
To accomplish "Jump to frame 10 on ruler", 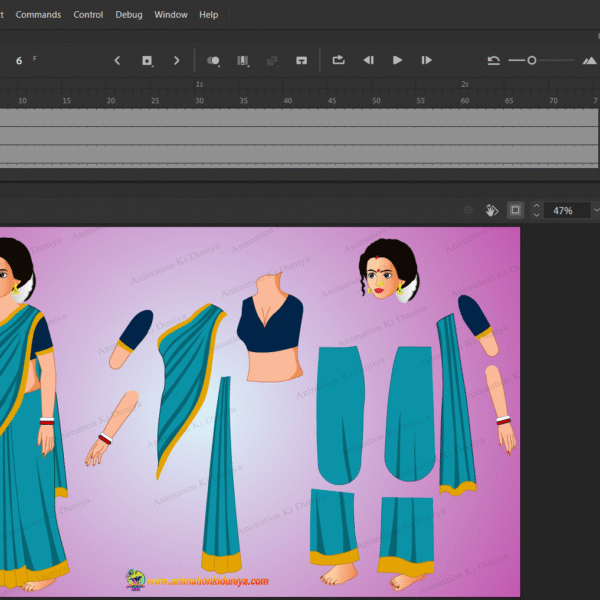I will tap(23, 101).
